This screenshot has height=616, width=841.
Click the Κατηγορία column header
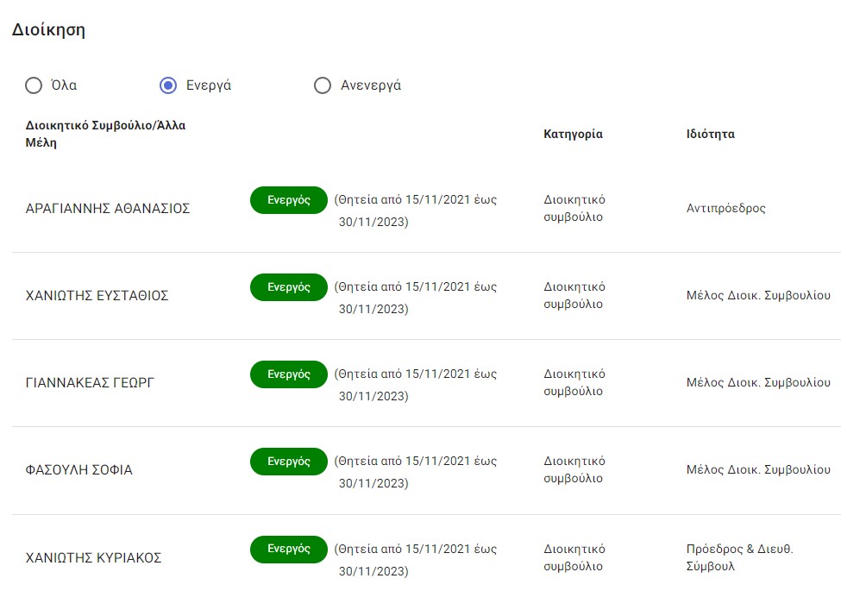[x=573, y=134]
